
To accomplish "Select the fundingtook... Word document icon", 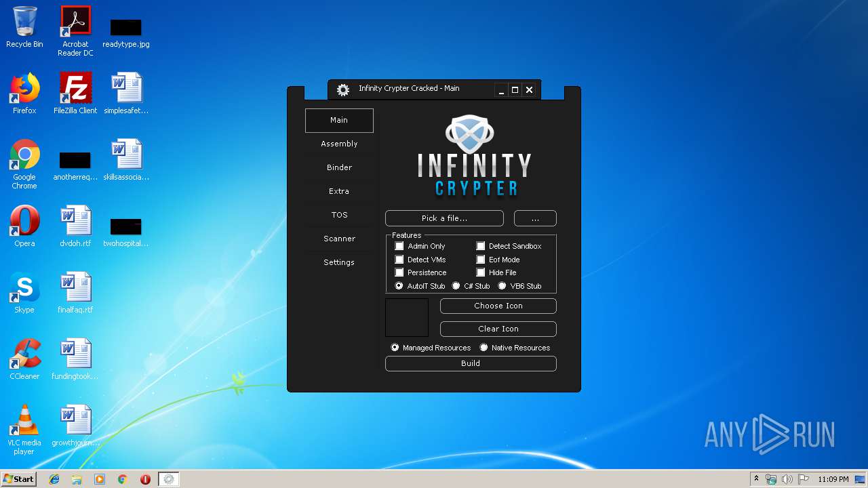I will [x=75, y=359].
